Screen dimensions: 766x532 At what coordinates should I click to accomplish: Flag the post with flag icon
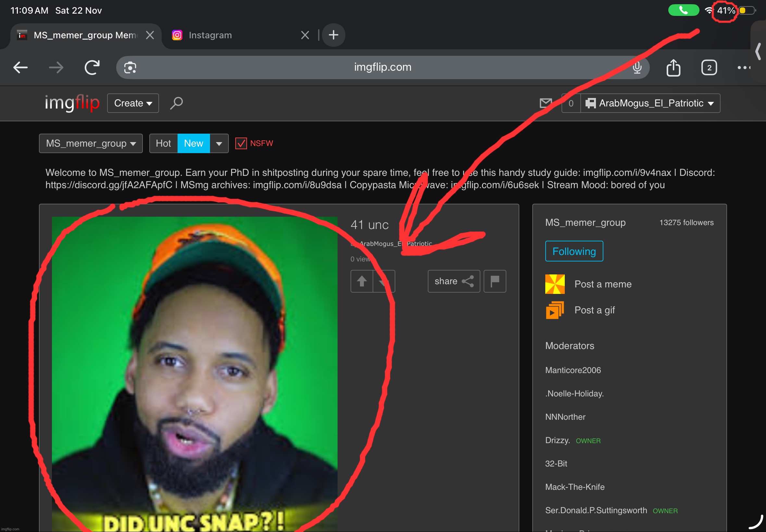pyautogui.click(x=495, y=281)
